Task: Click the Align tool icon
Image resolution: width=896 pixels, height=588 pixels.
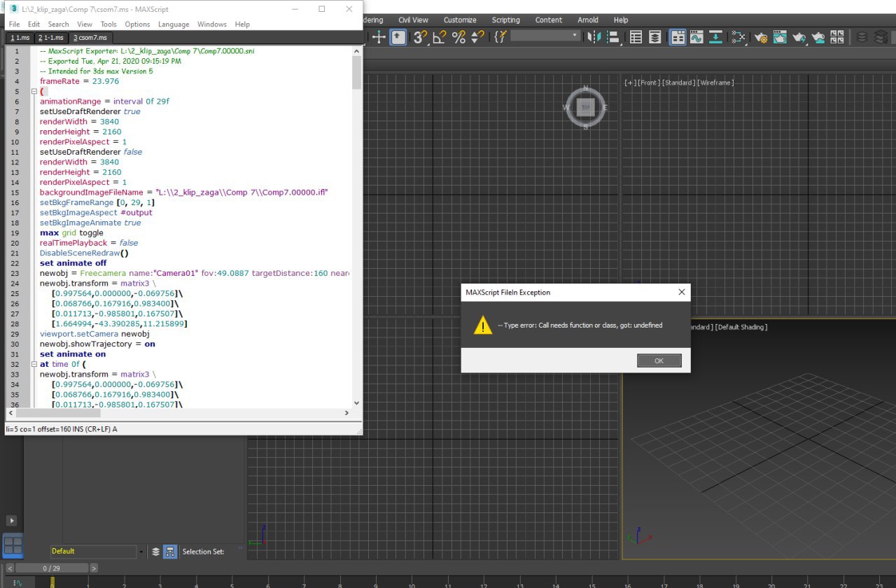Action: pos(612,37)
